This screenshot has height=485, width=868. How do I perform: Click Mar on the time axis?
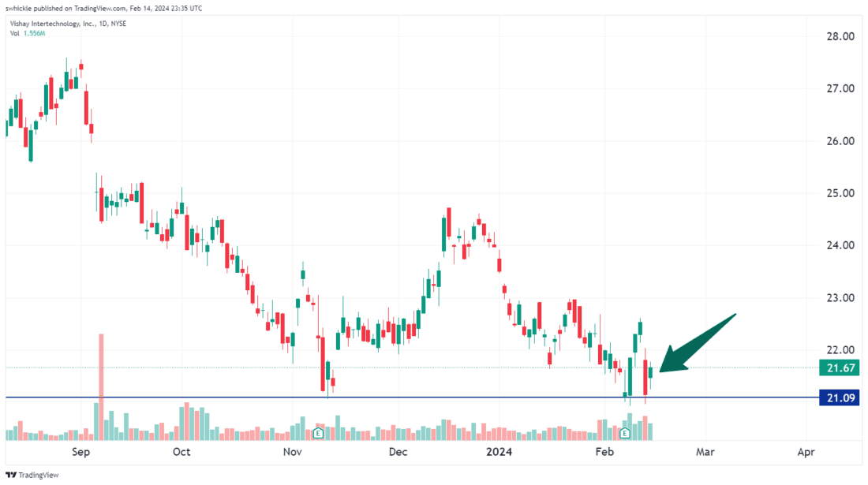(705, 452)
